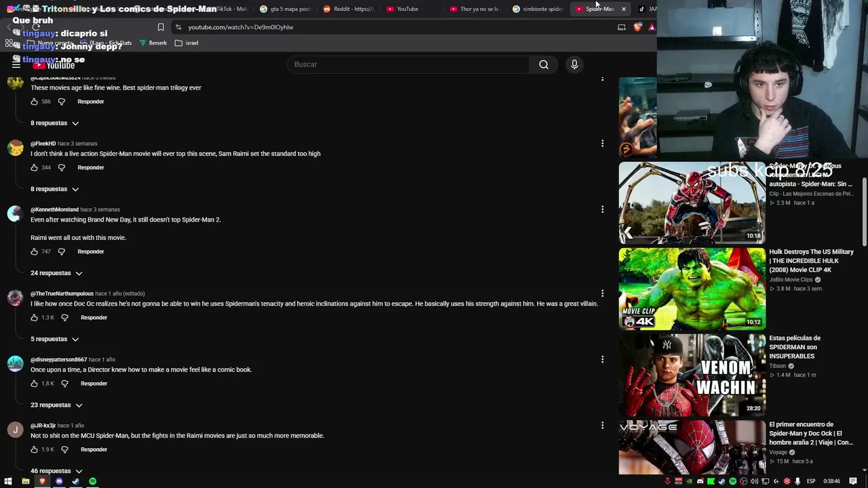Screen dimensions: 868x488
Task: Open @disneypatterson8667's profile avatar
Action: pos(15,364)
